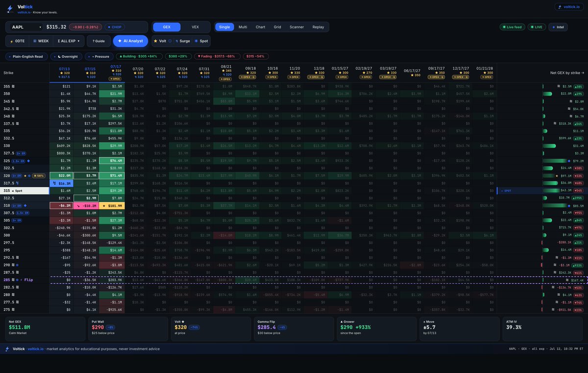Open the Scanner tab
This screenshot has height=373, width=588.
[x=296, y=27]
